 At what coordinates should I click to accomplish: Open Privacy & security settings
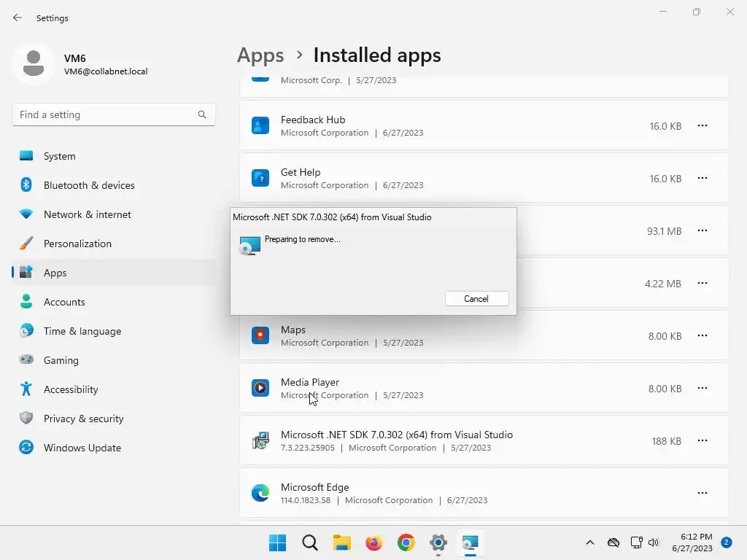(113, 419)
